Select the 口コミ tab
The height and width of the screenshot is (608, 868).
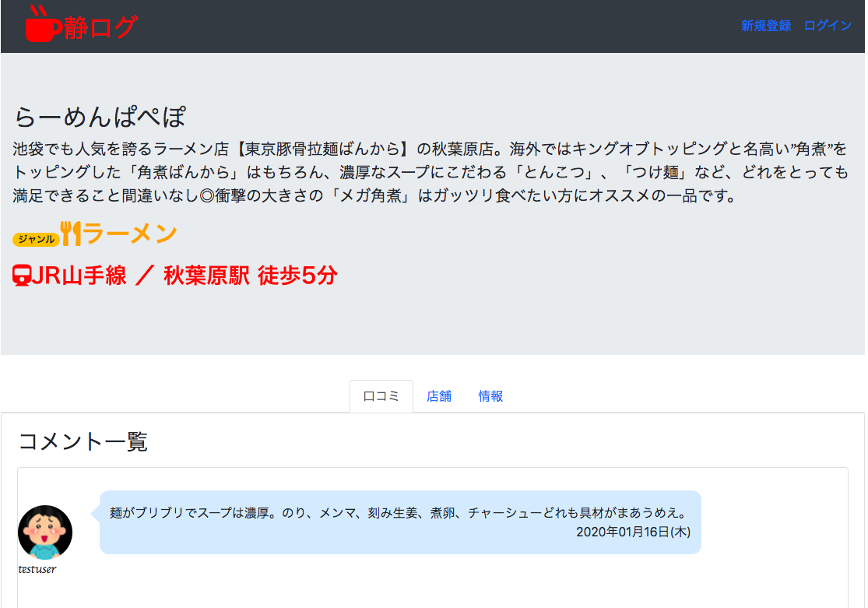pos(381,396)
